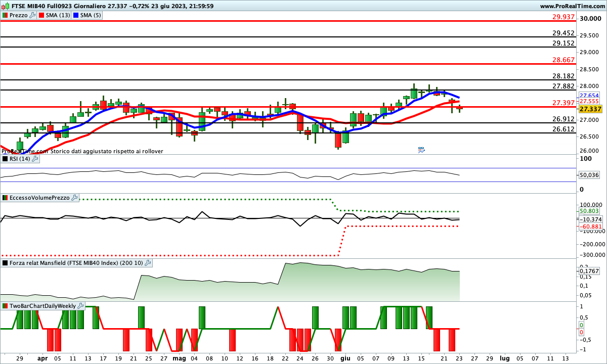
Task: Click the calendar event icon on price chart
Action: point(421,150)
